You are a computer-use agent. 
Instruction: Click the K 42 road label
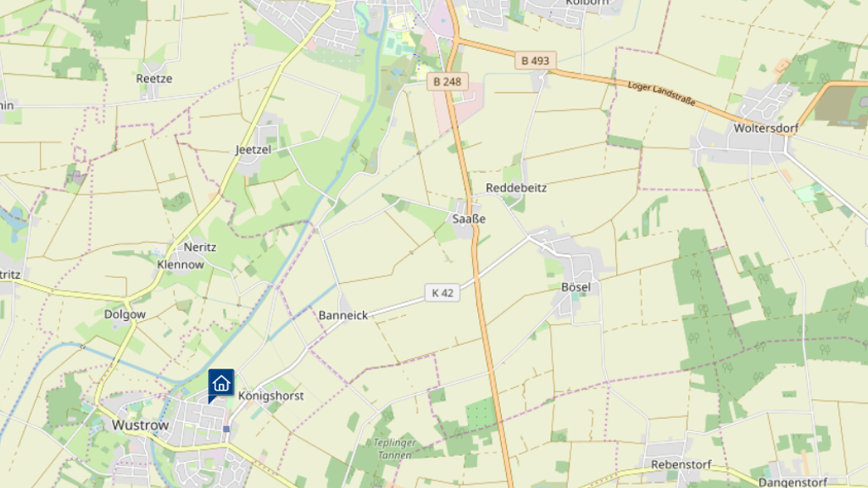point(442,292)
